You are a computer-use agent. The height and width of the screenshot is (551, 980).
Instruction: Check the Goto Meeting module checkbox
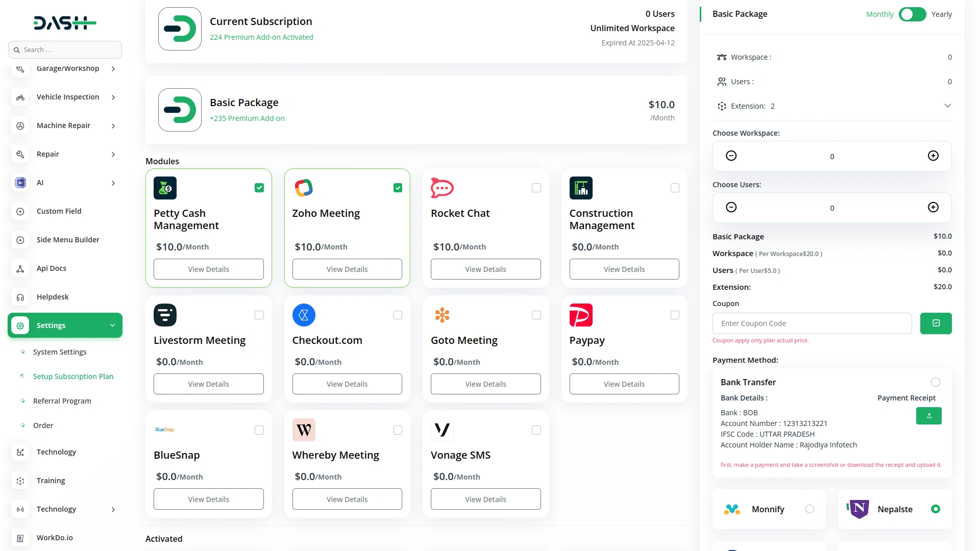coord(536,315)
